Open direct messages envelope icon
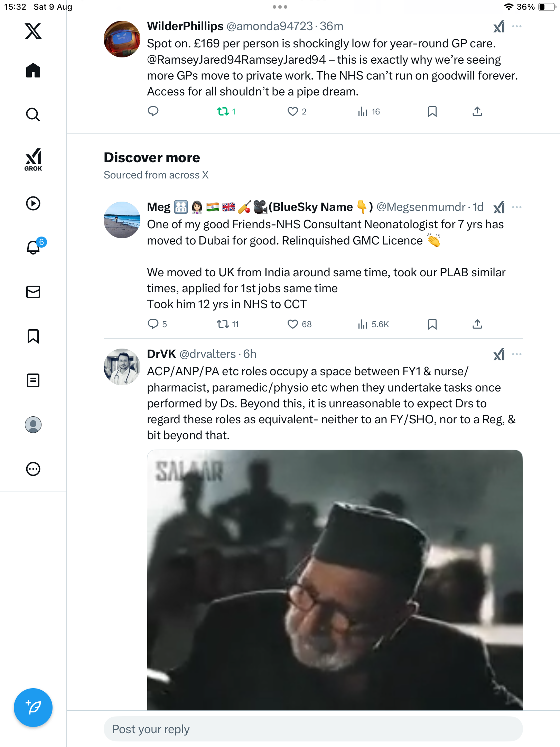560x747 pixels. [33, 292]
